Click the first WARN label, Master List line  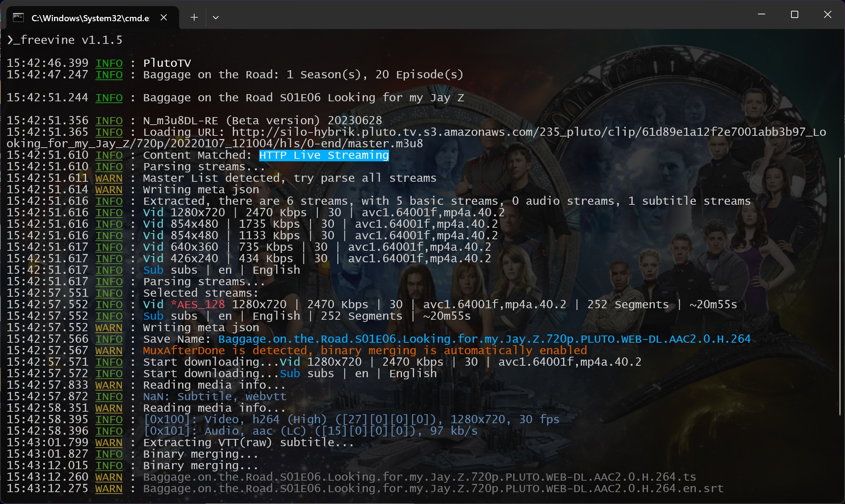[x=109, y=178]
